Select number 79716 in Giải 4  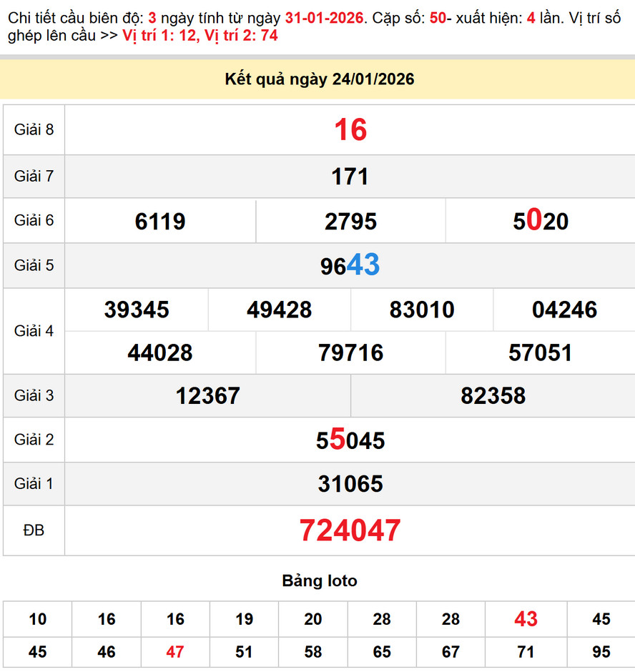click(x=350, y=352)
